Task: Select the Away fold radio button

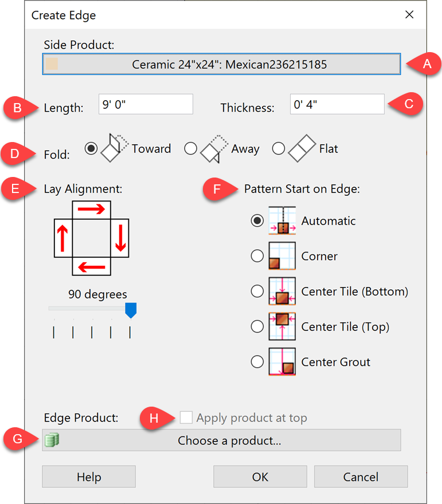Action: tap(190, 148)
